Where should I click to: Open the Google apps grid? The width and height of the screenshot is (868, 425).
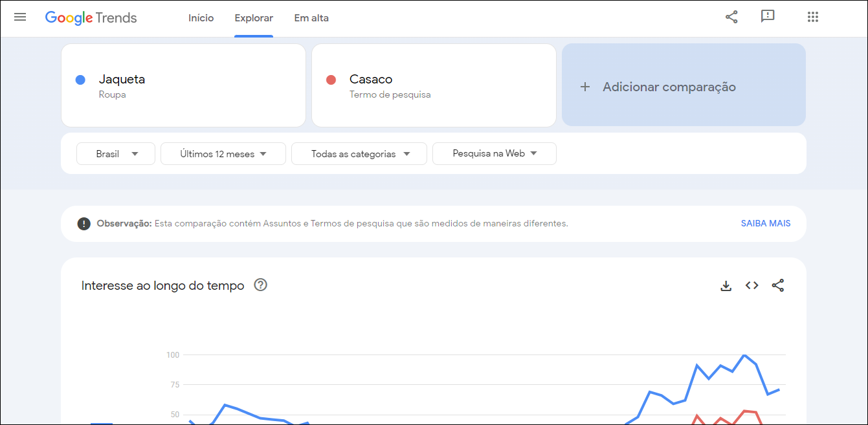pyautogui.click(x=813, y=17)
